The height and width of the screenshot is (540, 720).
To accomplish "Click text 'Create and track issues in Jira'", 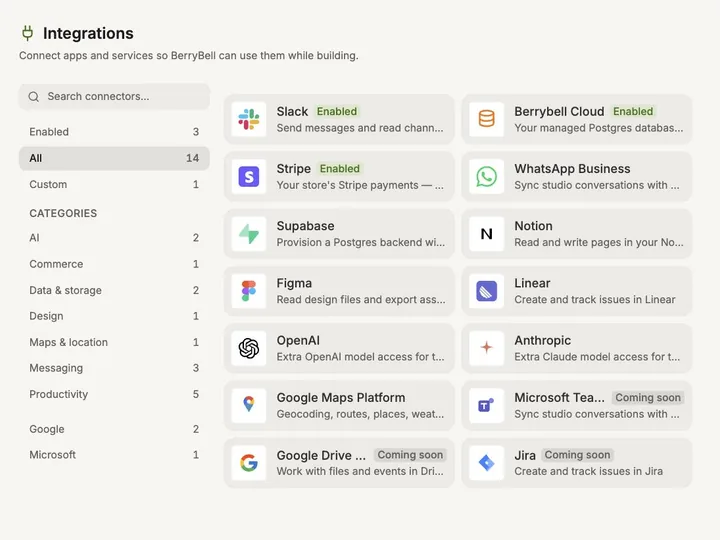I will (588, 471).
